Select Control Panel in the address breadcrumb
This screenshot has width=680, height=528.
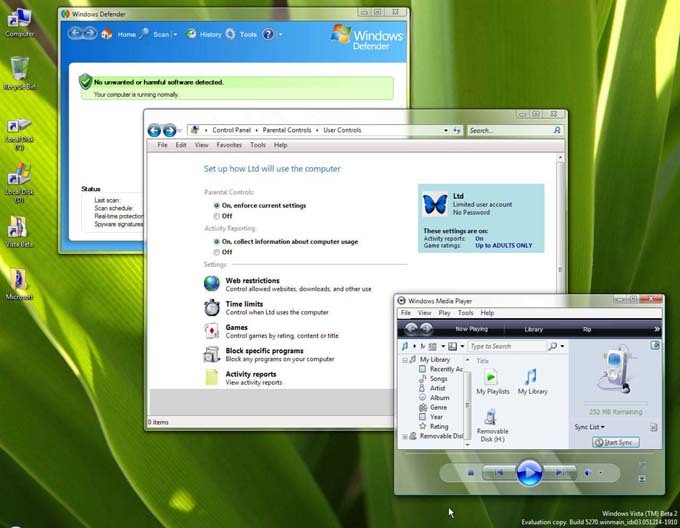[232, 130]
